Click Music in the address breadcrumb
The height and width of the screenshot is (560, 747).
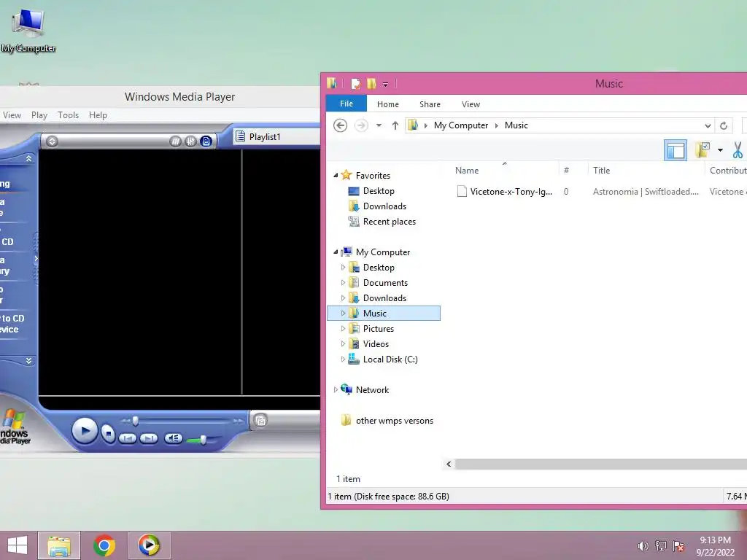point(516,125)
